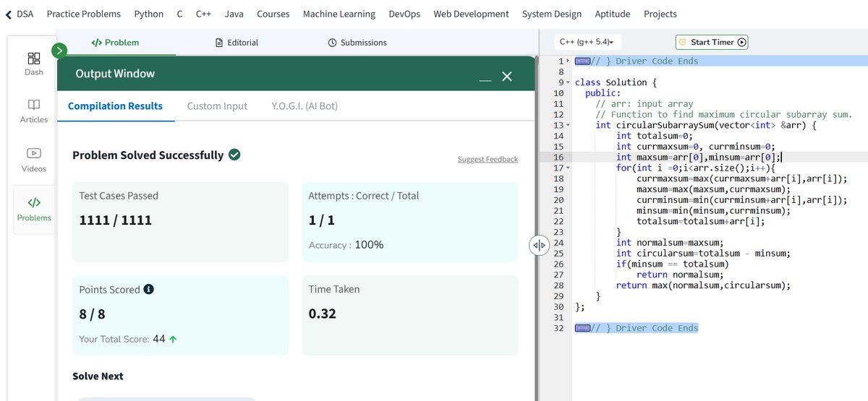Click the Accuracy : 100% text
868x401 pixels.
tap(346, 245)
